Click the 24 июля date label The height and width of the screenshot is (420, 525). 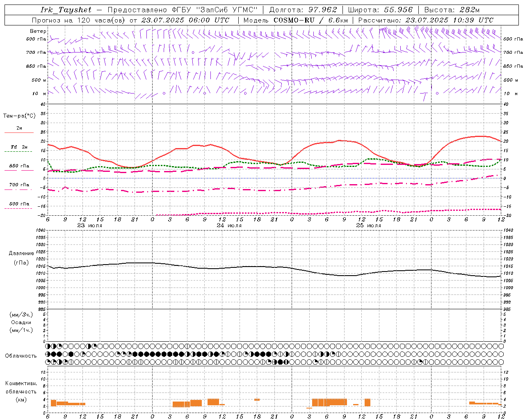229,226
